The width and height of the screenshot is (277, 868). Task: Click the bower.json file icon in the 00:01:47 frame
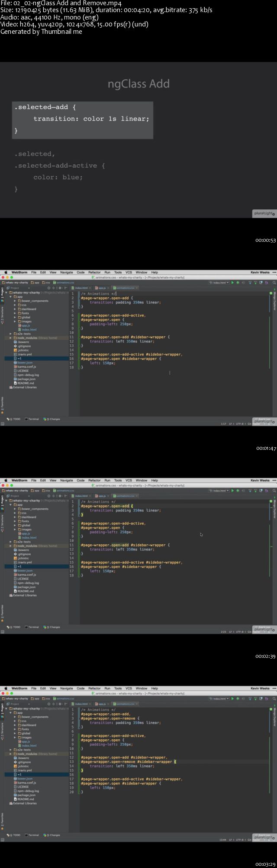tap(16, 363)
